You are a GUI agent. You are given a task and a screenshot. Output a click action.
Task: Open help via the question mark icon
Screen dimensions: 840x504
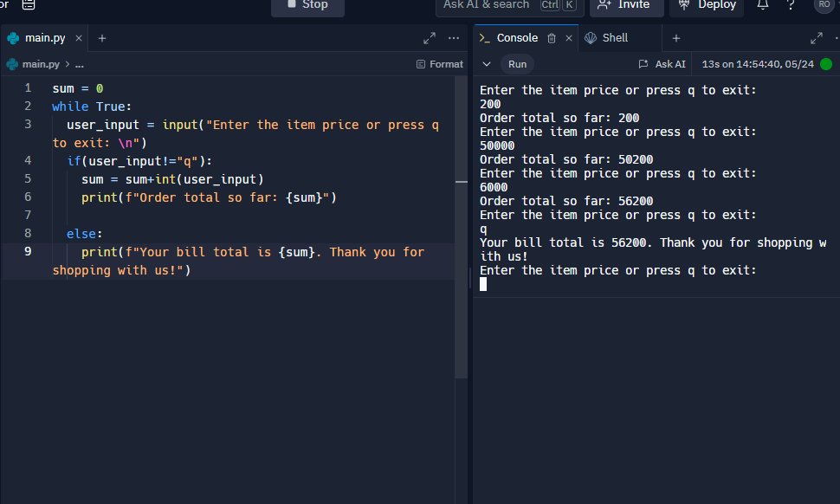pyautogui.click(x=791, y=5)
